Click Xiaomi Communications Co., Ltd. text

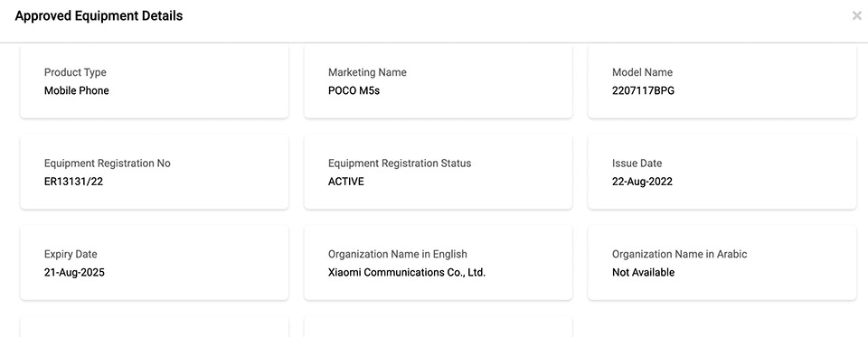tap(407, 272)
